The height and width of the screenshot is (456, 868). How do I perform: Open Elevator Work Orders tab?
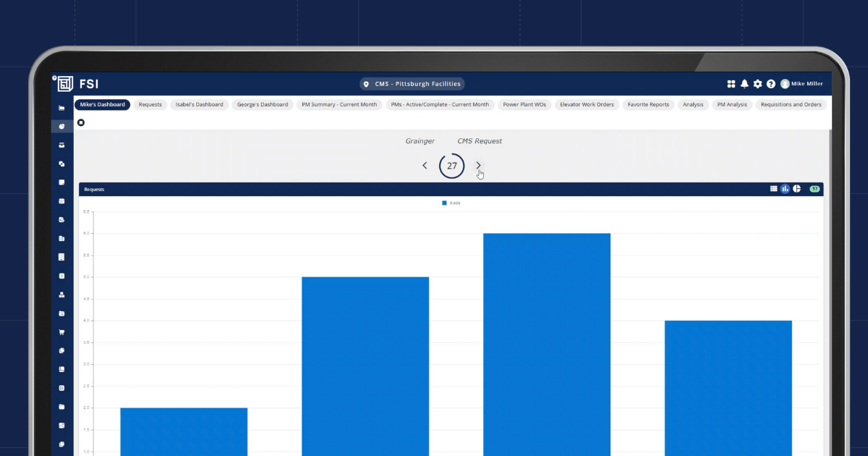pyautogui.click(x=587, y=104)
